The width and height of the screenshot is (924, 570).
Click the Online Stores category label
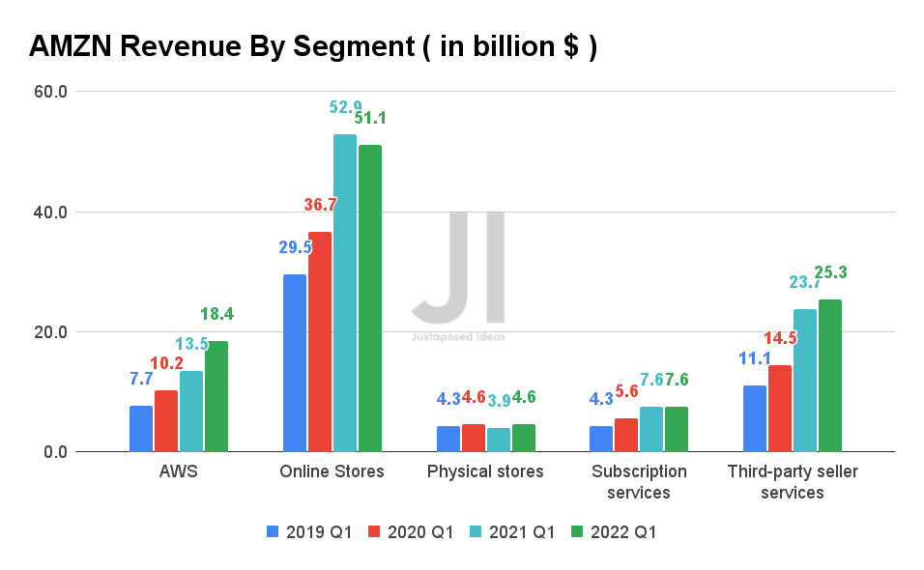tap(333, 471)
